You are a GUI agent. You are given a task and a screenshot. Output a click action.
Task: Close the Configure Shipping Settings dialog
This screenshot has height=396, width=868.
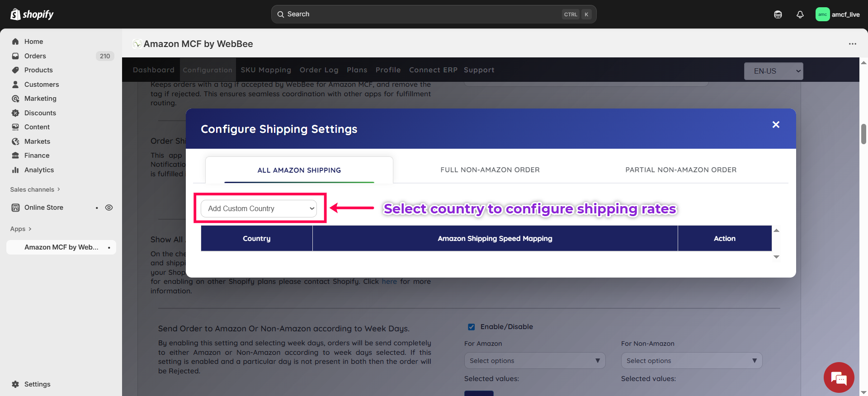point(776,125)
